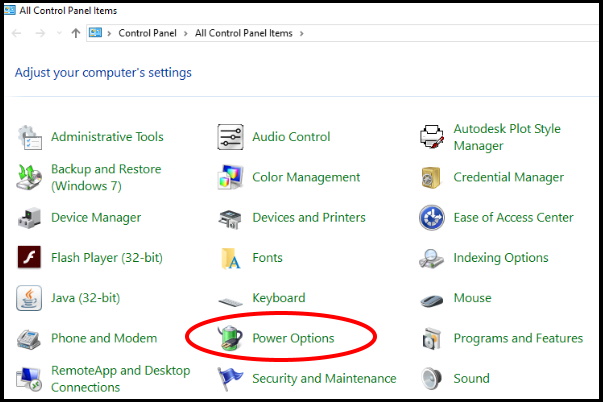The width and height of the screenshot is (603, 402).
Task: Open the Ease of Access Center icon
Action: click(x=431, y=218)
